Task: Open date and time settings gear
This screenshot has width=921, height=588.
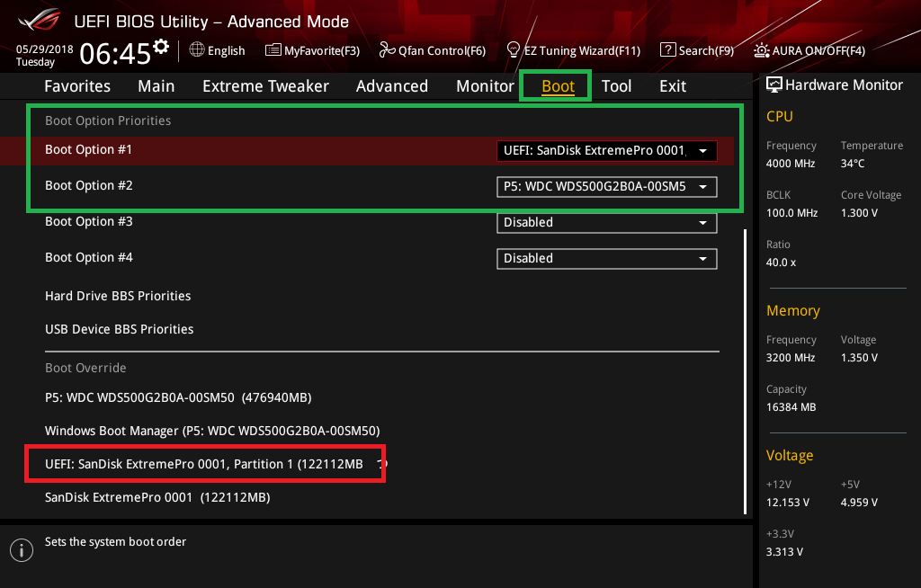Action: (161, 47)
